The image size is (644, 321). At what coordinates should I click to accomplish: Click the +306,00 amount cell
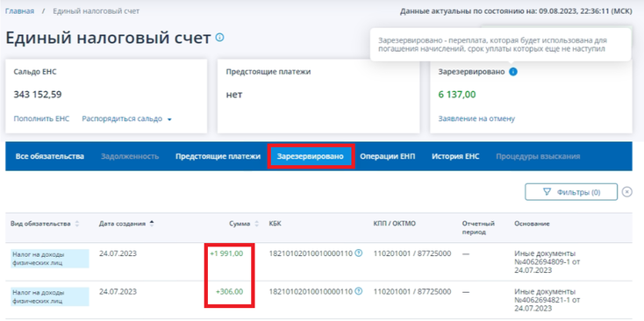coord(229,292)
